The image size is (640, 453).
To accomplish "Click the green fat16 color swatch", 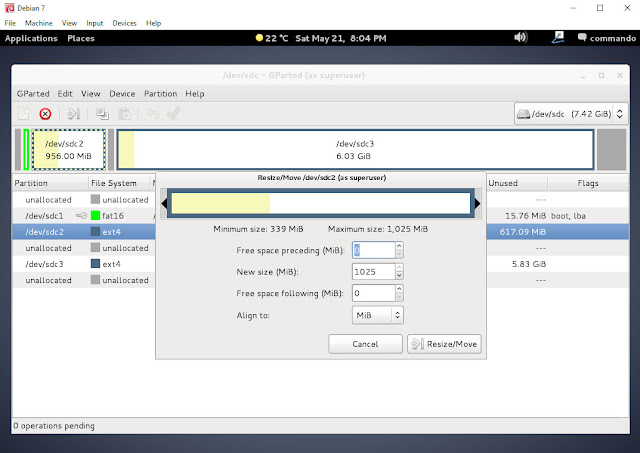I will point(96,215).
